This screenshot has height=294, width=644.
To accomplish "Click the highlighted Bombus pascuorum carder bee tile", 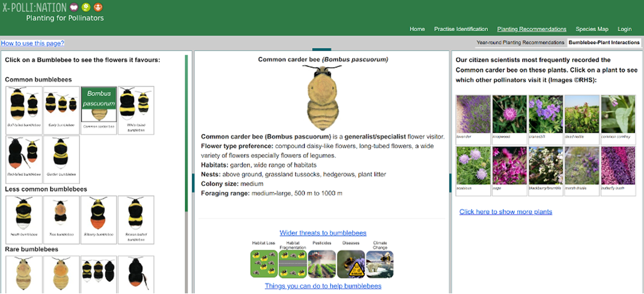I will (99, 110).
